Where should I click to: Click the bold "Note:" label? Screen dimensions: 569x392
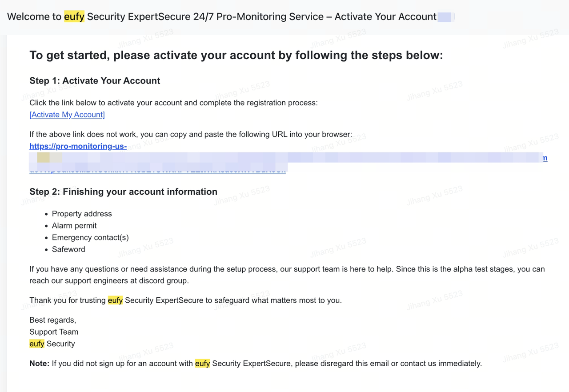(x=39, y=364)
